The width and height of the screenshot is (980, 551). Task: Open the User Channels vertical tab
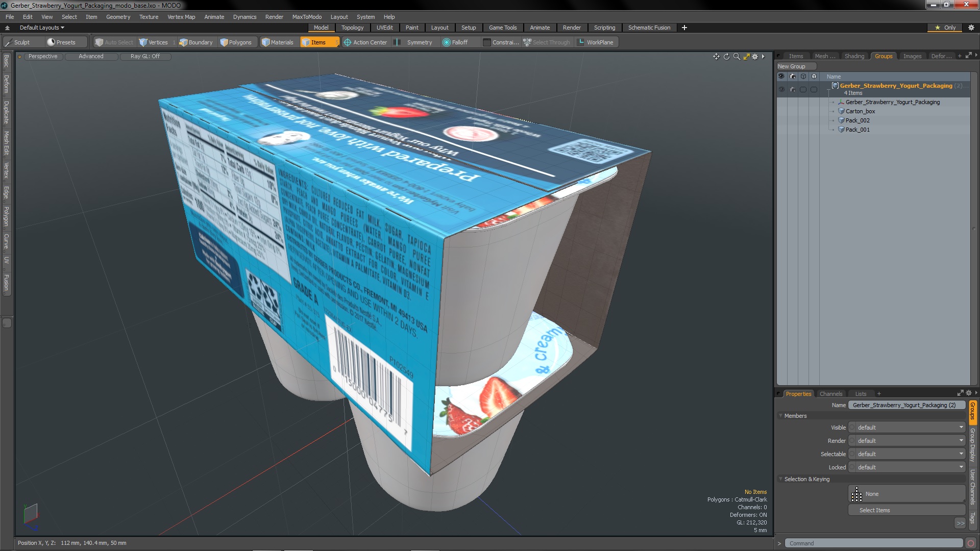point(972,487)
